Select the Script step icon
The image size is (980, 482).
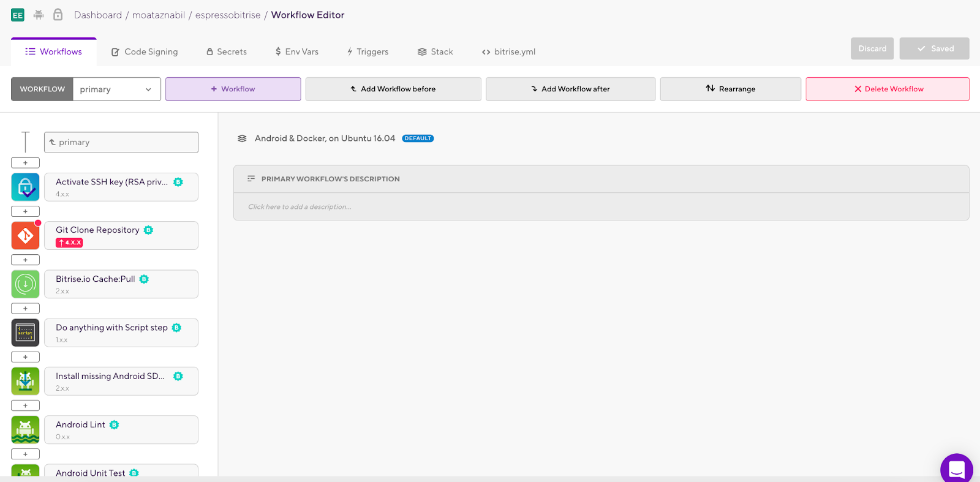tap(25, 333)
